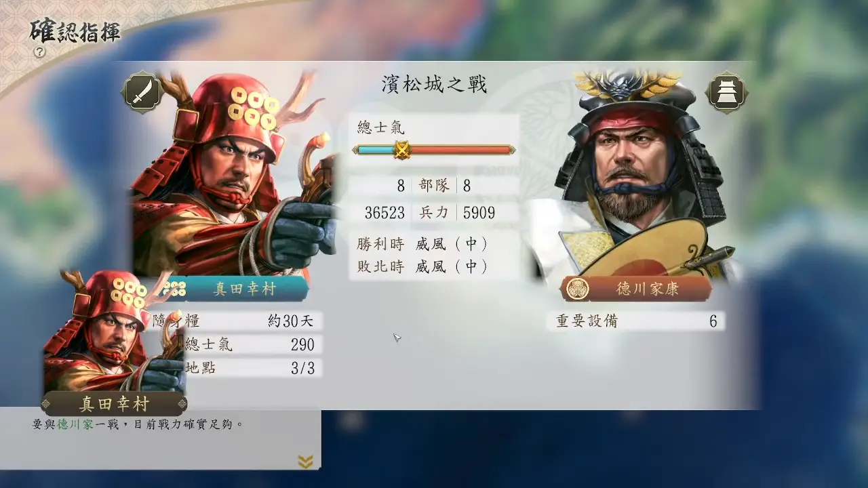Click the 濱松城之戰 battle title
The image size is (868, 488).
coord(435,85)
